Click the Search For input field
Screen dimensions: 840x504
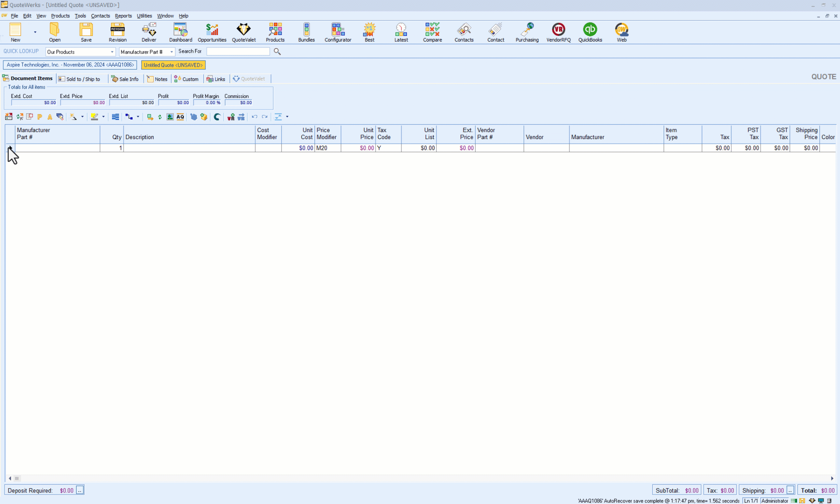click(238, 52)
